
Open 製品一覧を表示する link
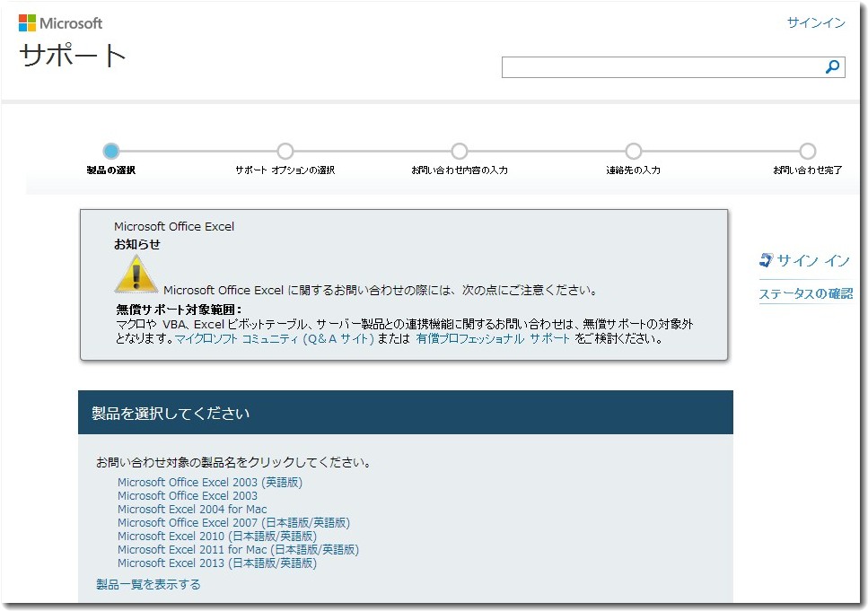click(148, 584)
